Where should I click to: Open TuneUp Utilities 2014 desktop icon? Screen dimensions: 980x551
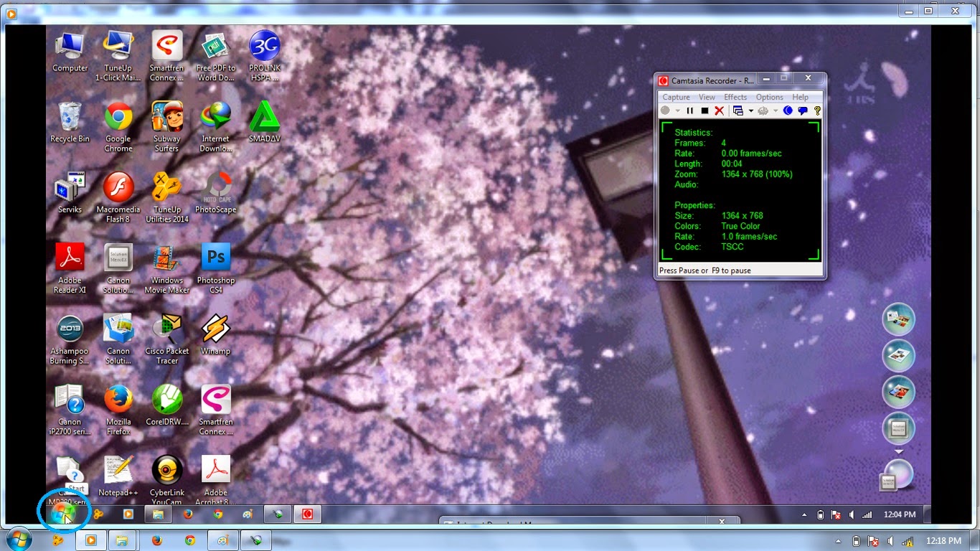166,197
